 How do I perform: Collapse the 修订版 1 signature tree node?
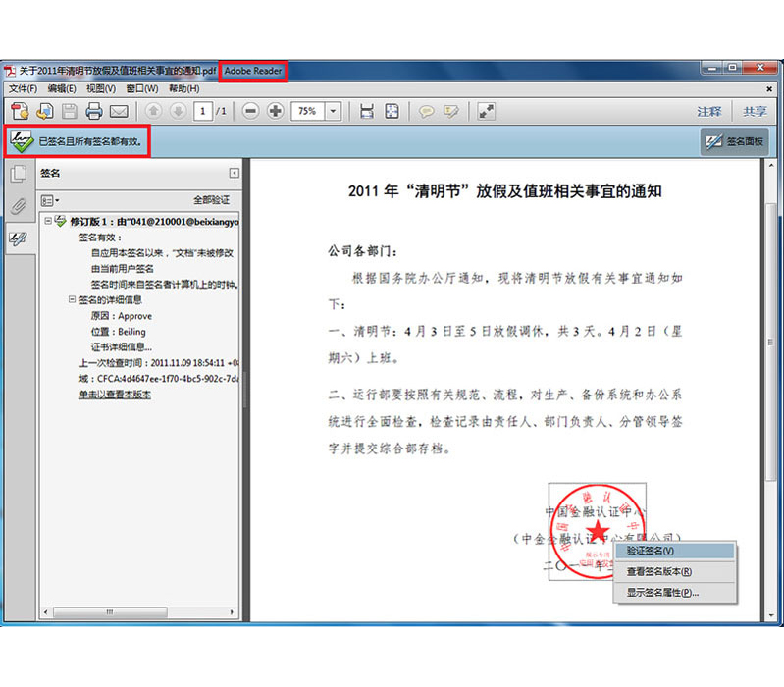pos(47,222)
